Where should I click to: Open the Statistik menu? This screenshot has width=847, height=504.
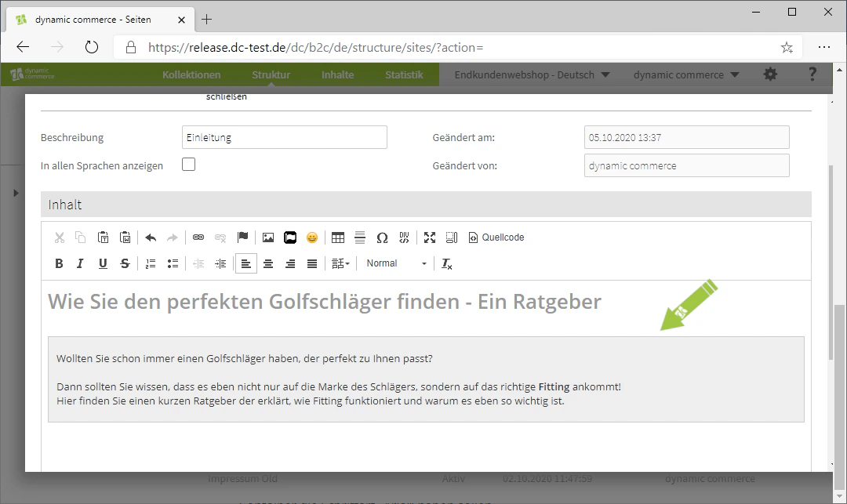click(x=404, y=74)
